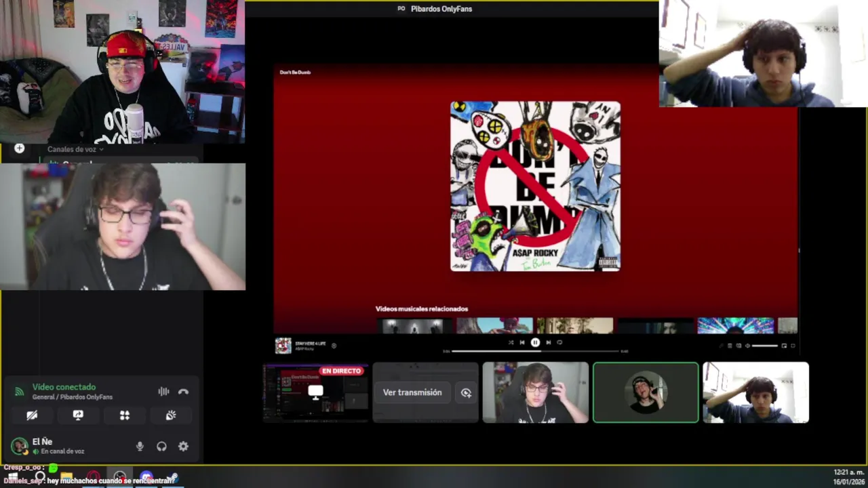Open Discord user settings gear
Image resolution: width=868 pixels, height=488 pixels.
point(183,446)
